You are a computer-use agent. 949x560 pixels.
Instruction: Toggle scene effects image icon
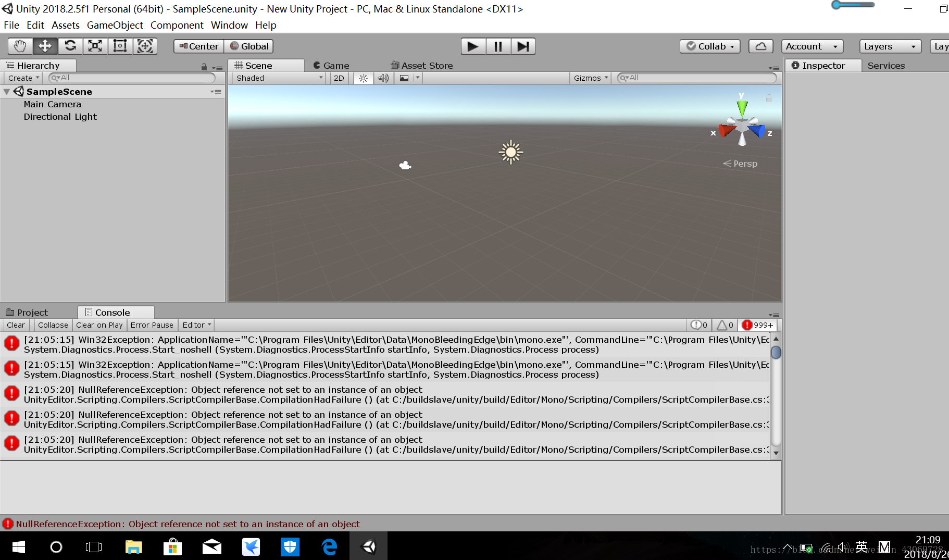[x=404, y=78]
